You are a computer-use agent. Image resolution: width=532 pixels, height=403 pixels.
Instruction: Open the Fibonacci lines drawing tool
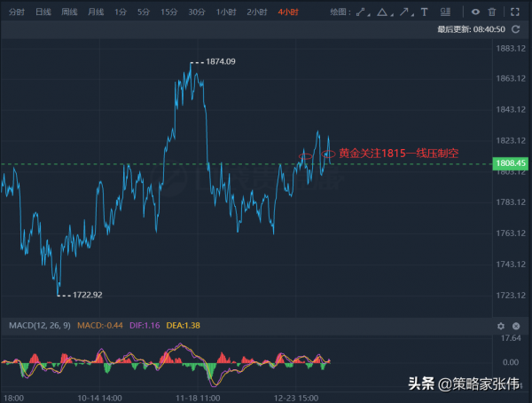[445, 12]
